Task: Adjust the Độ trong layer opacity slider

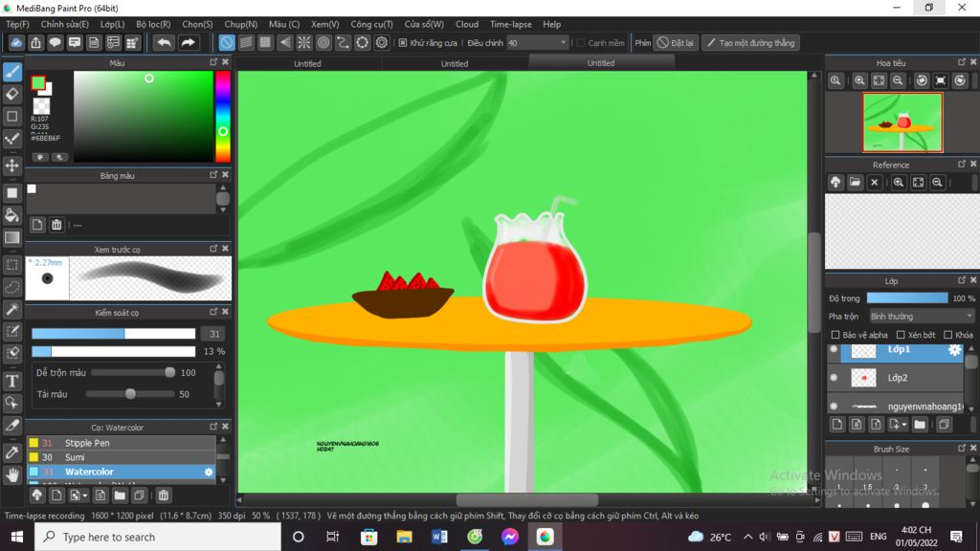Action: click(x=907, y=298)
